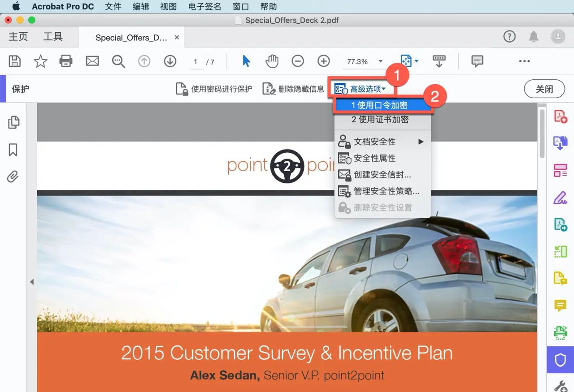Click the Protect shield icon in the right pane
574x392 pixels.
[x=561, y=360]
